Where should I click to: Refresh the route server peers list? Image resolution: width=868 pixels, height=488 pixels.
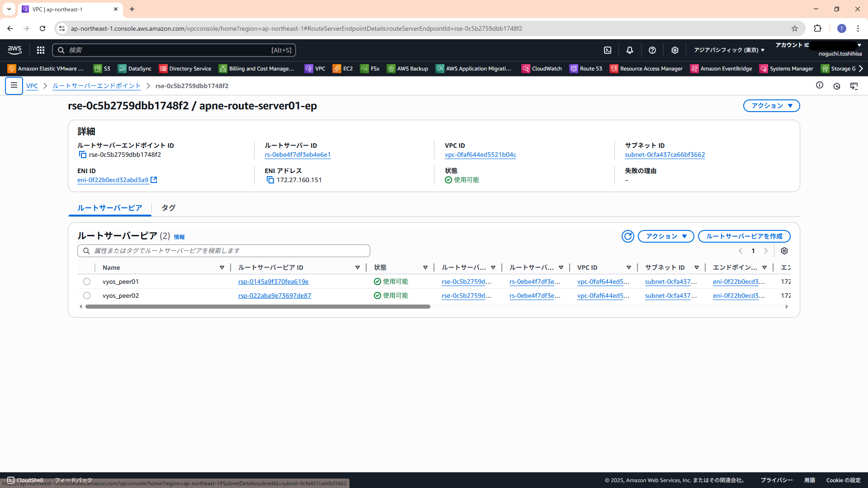click(x=627, y=236)
